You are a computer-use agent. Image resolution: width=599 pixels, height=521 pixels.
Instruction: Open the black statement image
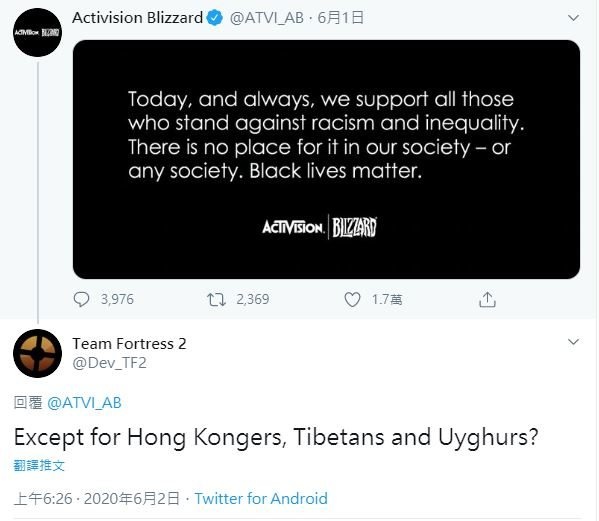(326, 159)
